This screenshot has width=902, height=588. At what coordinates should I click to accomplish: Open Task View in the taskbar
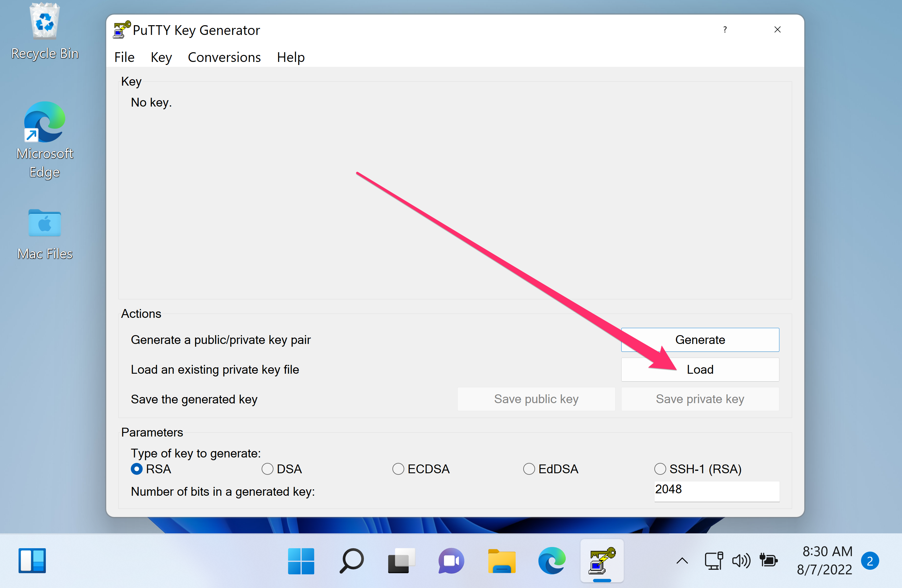pyautogui.click(x=401, y=560)
